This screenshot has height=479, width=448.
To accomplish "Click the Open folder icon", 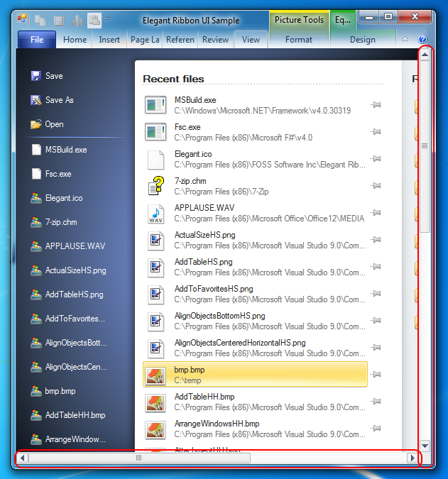I will [x=36, y=124].
